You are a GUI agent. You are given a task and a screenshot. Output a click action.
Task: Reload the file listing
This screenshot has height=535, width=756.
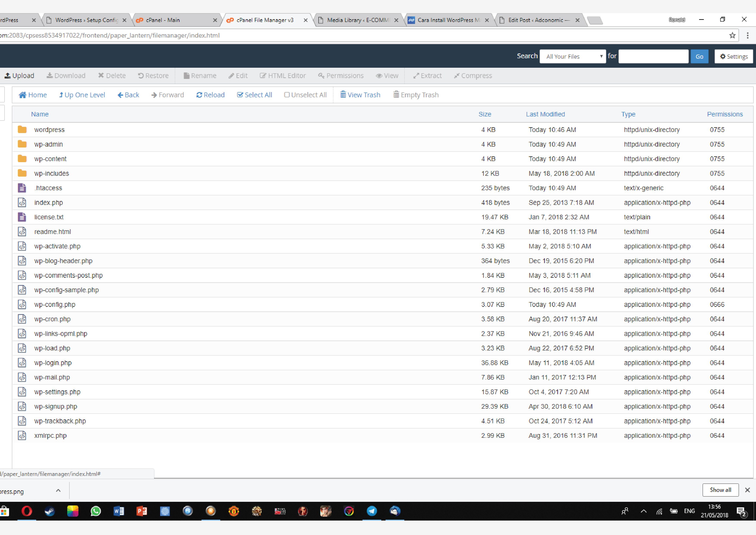[x=210, y=95]
